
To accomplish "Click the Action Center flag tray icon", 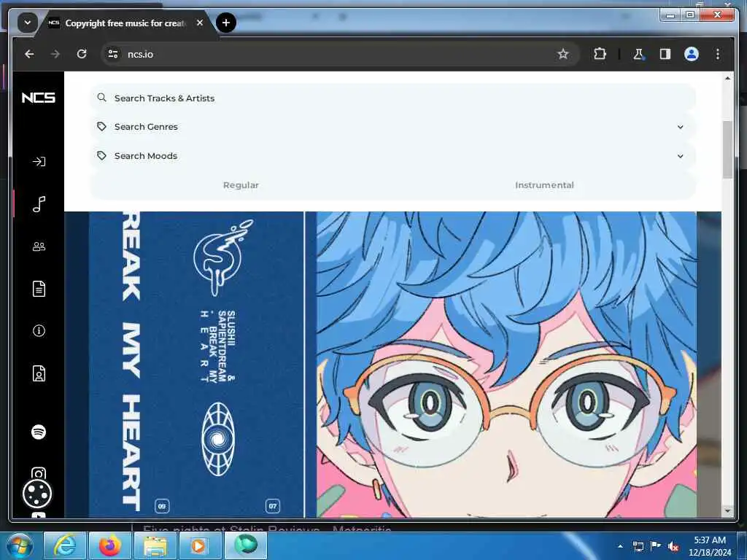I will 656,546.
